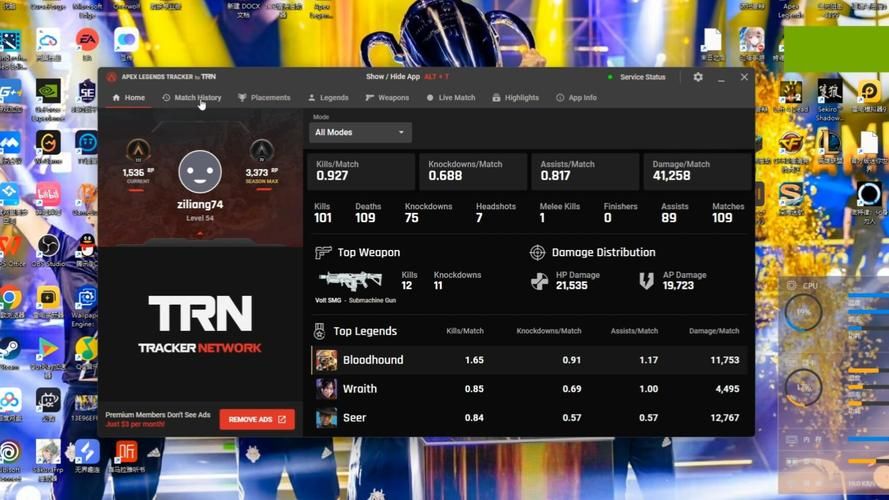Click the Apex Legends Tracker logo icon

[x=112, y=77]
